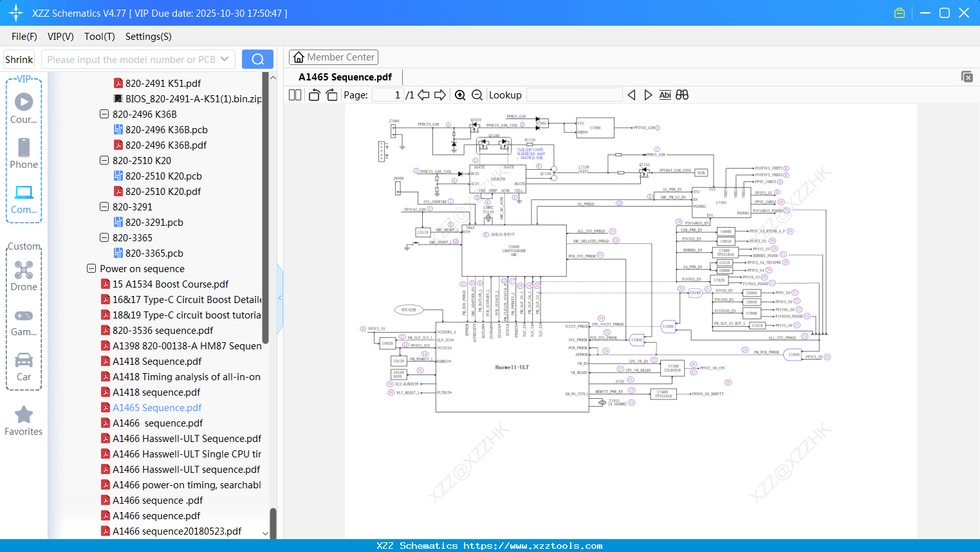
Task: Click the binoculars search icon
Action: click(x=682, y=95)
